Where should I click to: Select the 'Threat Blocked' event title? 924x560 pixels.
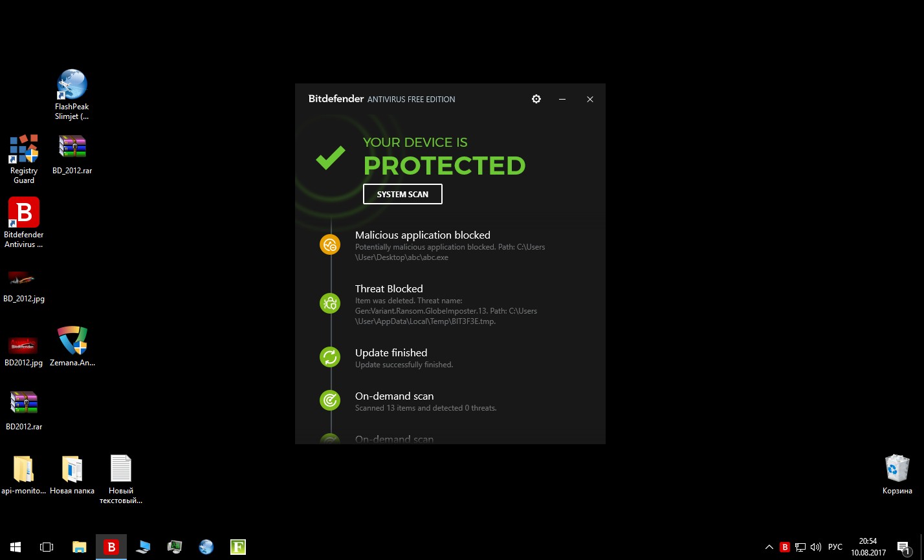389,289
